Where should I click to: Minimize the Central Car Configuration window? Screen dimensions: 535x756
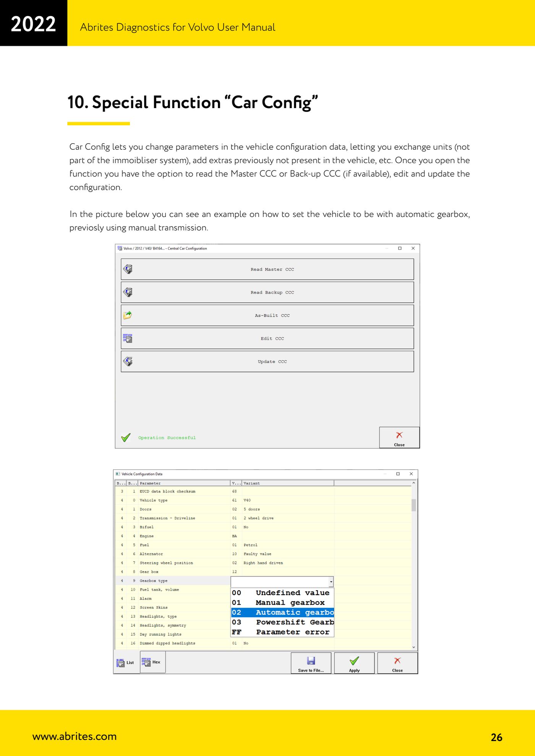tap(387, 248)
